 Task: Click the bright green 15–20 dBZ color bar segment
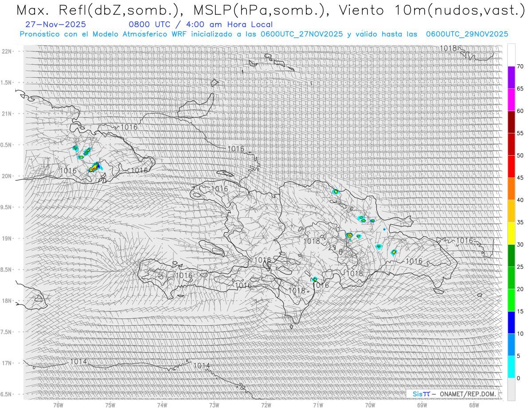coord(511,300)
